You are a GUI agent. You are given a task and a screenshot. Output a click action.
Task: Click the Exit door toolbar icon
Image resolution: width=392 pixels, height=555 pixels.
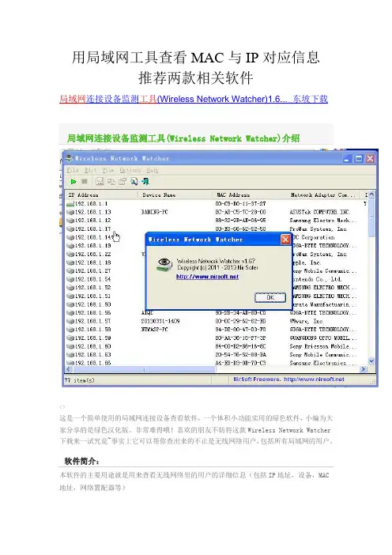pos(145,182)
